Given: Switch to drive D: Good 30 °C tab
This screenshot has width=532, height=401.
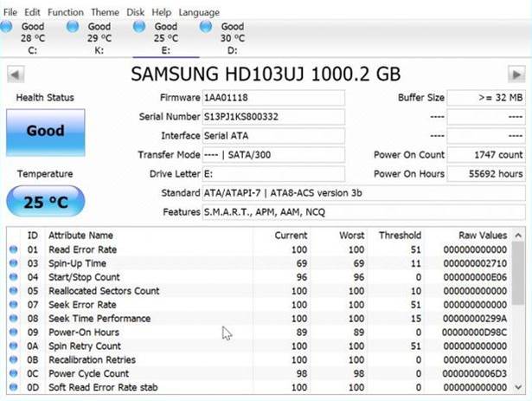Looking at the screenshot, I should (x=233, y=38).
